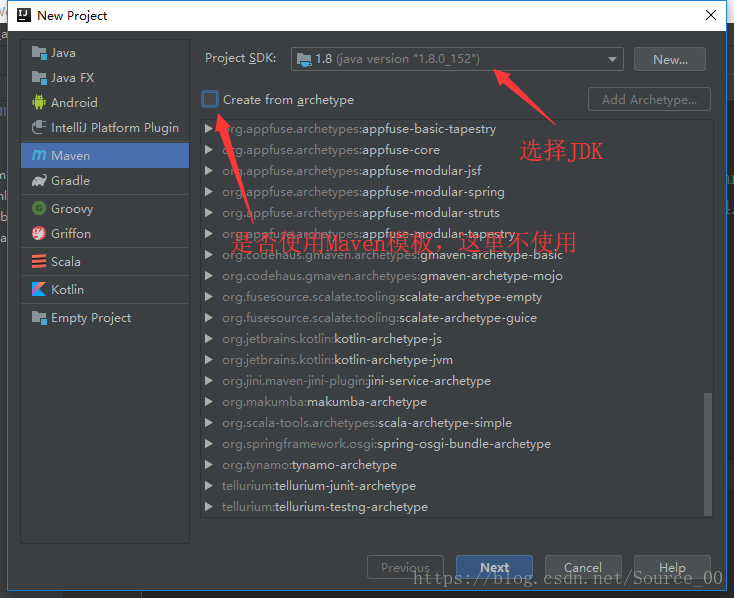Click the IntelliJ IDEA logo in title bar
Image resolution: width=734 pixels, height=598 pixels.
tap(23, 15)
